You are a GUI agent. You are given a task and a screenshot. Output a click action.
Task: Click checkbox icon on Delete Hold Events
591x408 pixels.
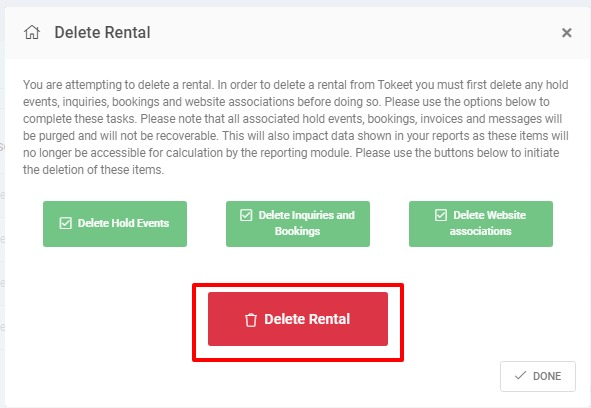point(66,223)
